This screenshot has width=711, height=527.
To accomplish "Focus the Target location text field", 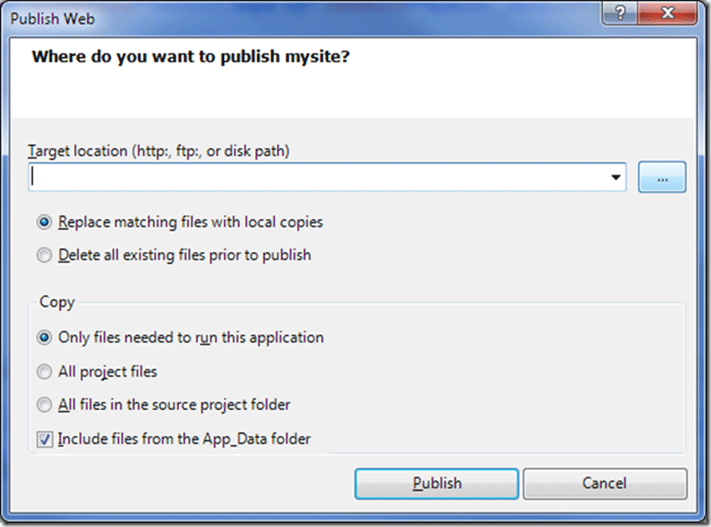I will point(320,178).
